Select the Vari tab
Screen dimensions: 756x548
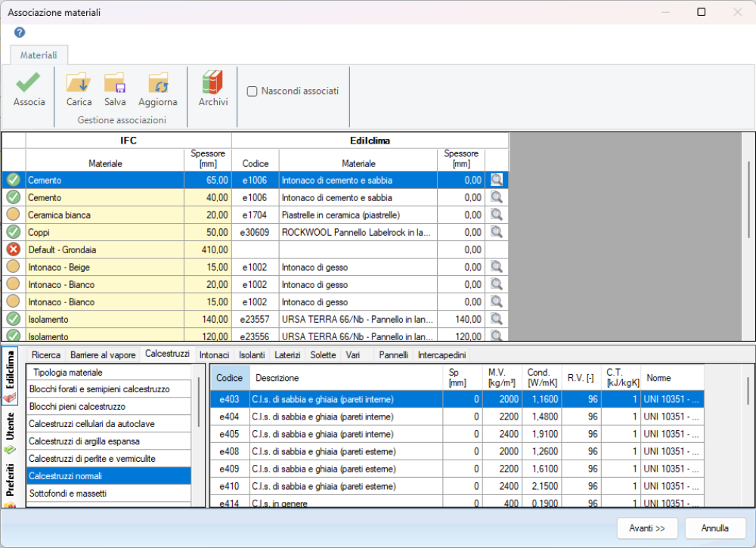click(353, 355)
